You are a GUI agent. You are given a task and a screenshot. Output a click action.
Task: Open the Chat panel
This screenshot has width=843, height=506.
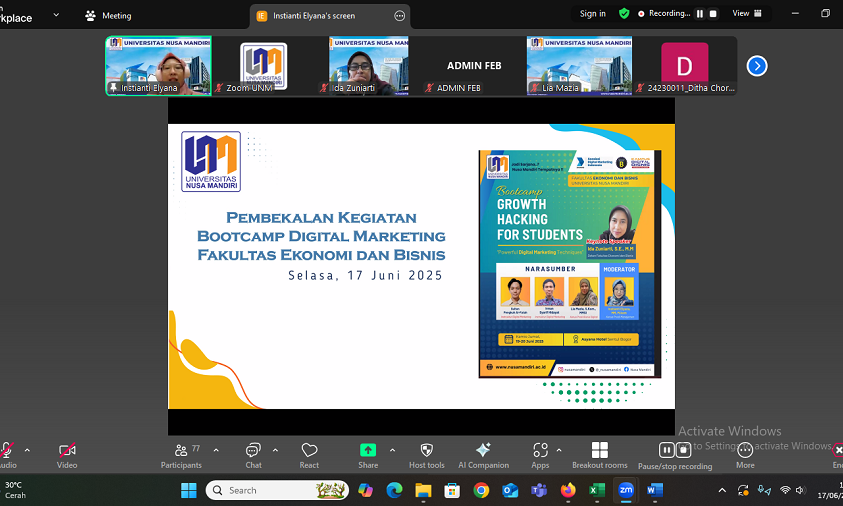coord(253,455)
